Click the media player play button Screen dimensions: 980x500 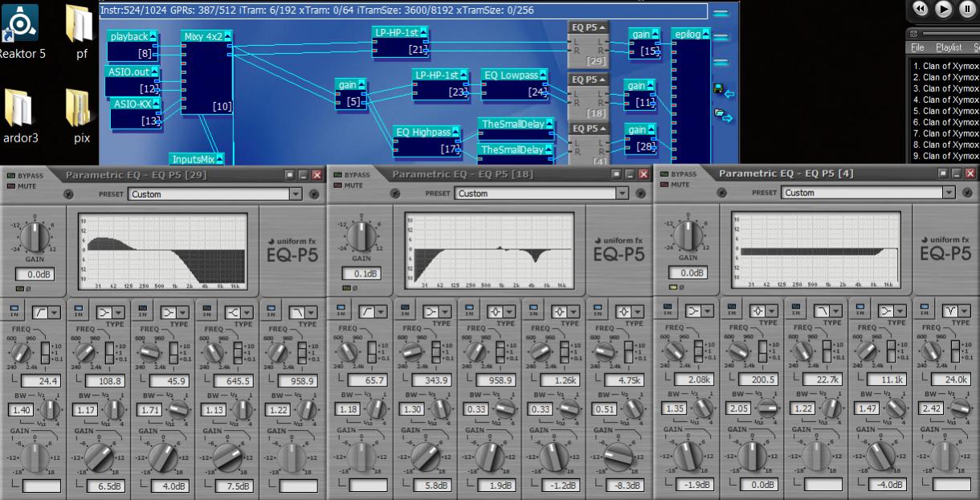point(944,9)
